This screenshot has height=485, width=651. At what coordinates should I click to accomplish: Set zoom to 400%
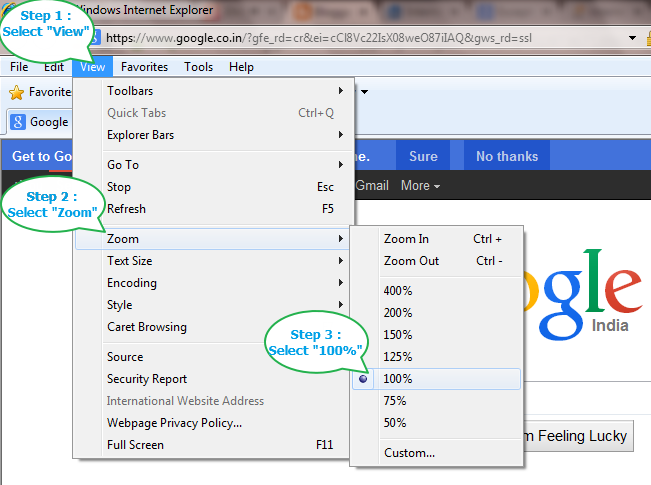pyautogui.click(x=436, y=291)
